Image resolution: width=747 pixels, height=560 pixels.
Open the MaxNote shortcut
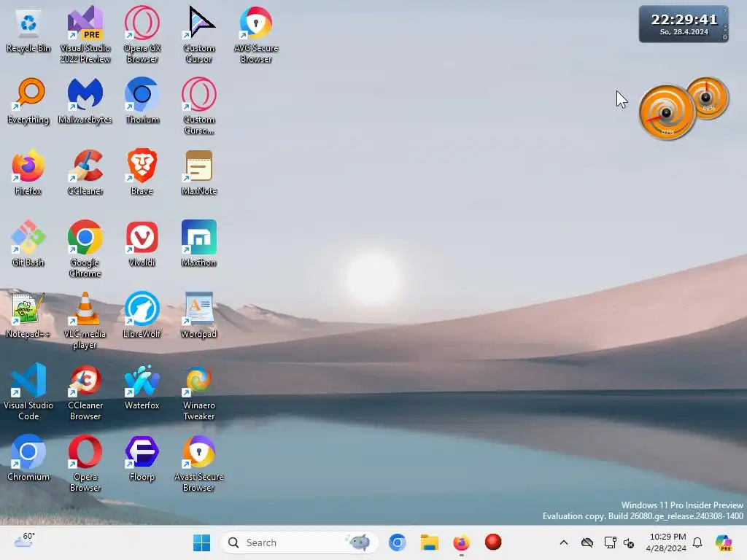pyautogui.click(x=199, y=172)
